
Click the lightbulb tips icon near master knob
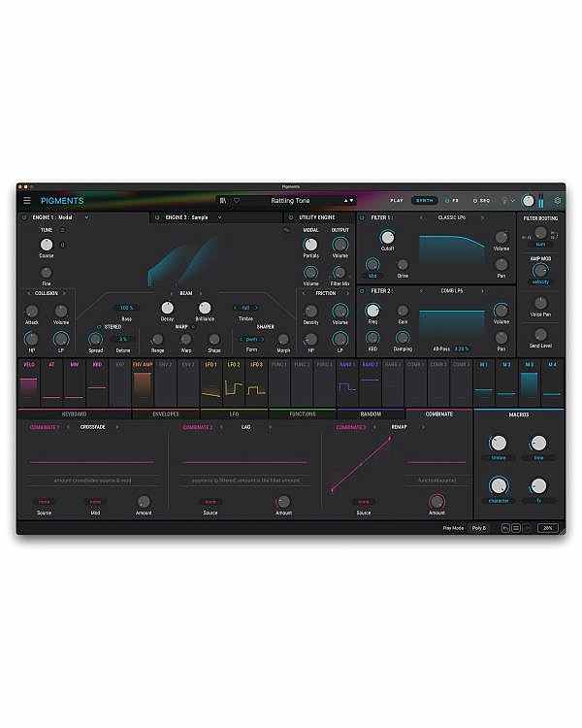504,201
